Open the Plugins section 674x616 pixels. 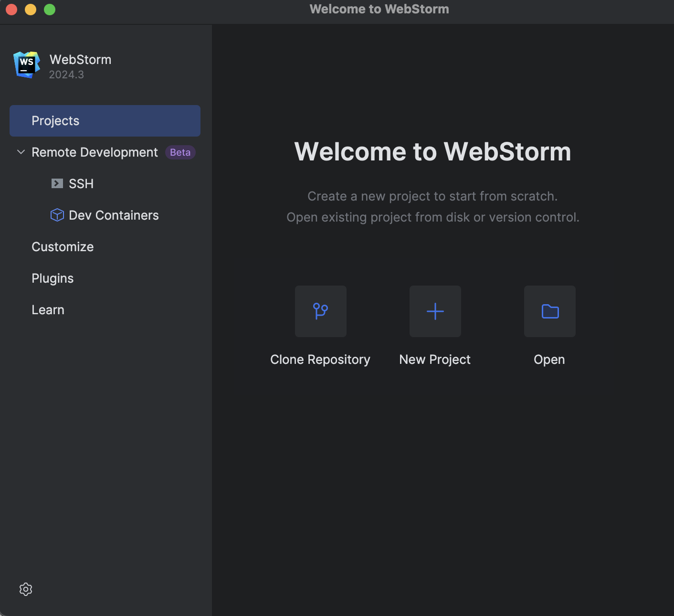click(x=53, y=278)
